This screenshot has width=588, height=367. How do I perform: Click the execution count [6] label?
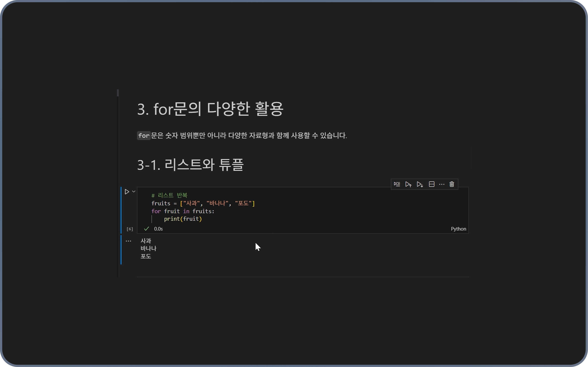coord(130,229)
